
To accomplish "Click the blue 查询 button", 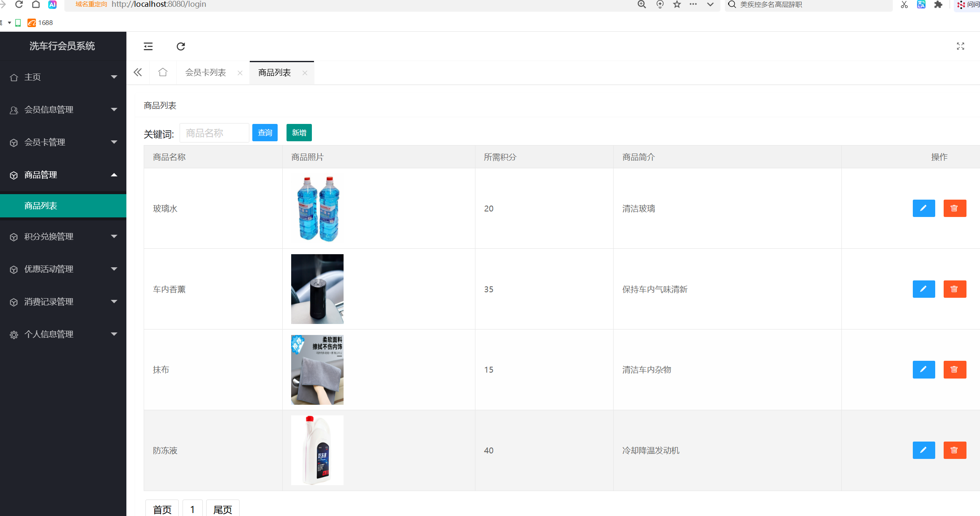I will tap(265, 133).
